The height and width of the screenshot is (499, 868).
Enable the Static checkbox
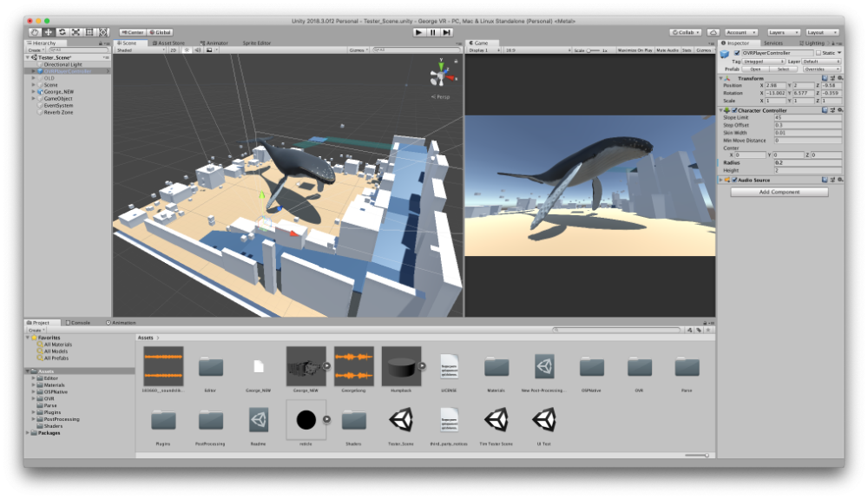819,53
